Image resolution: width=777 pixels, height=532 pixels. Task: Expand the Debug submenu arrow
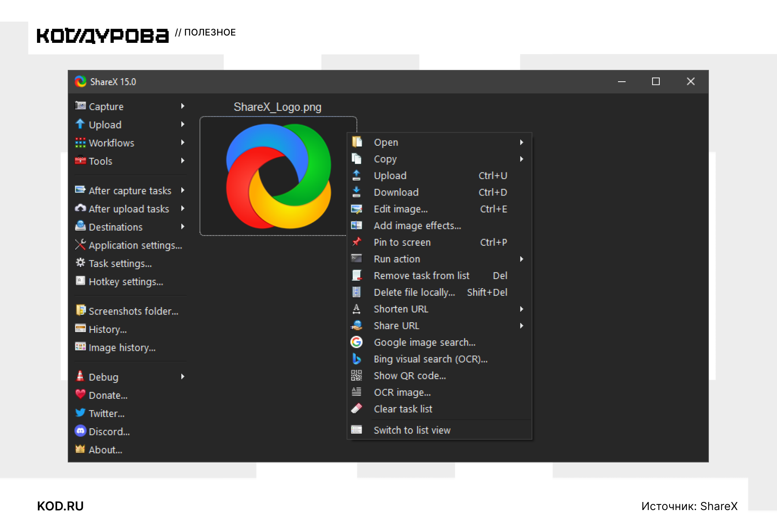(182, 376)
